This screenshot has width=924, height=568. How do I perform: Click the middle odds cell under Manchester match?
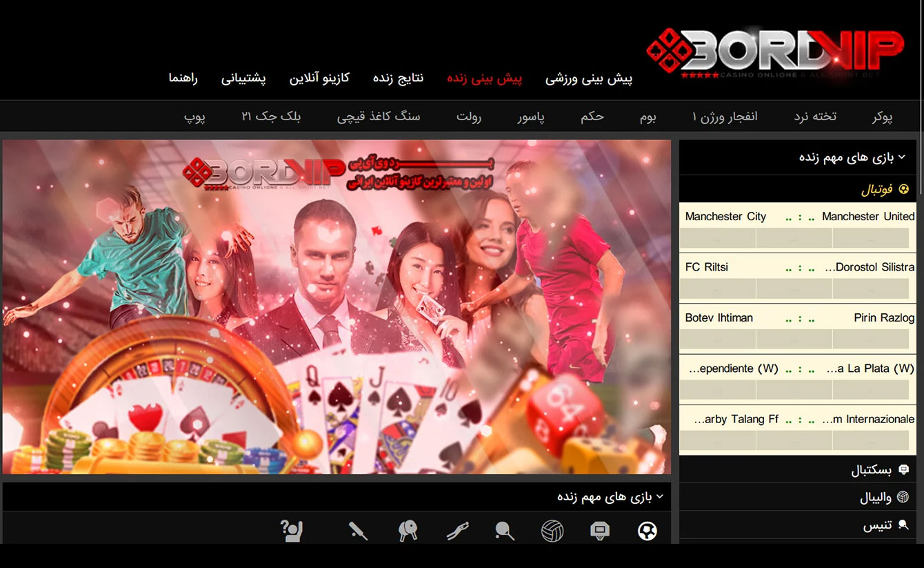click(794, 238)
